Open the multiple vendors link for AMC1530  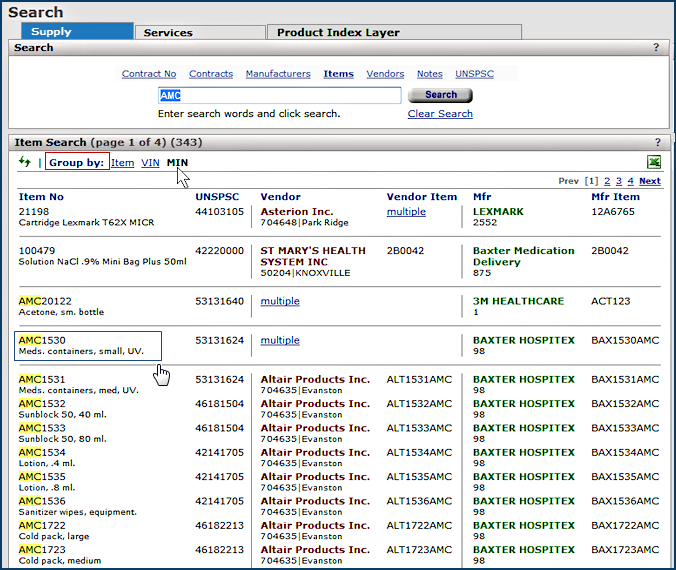pos(280,341)
